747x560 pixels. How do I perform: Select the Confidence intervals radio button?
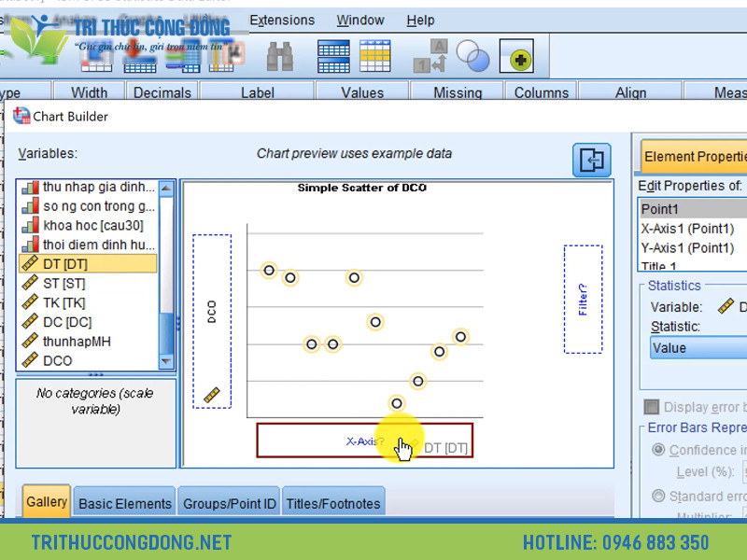click(658, 450)
